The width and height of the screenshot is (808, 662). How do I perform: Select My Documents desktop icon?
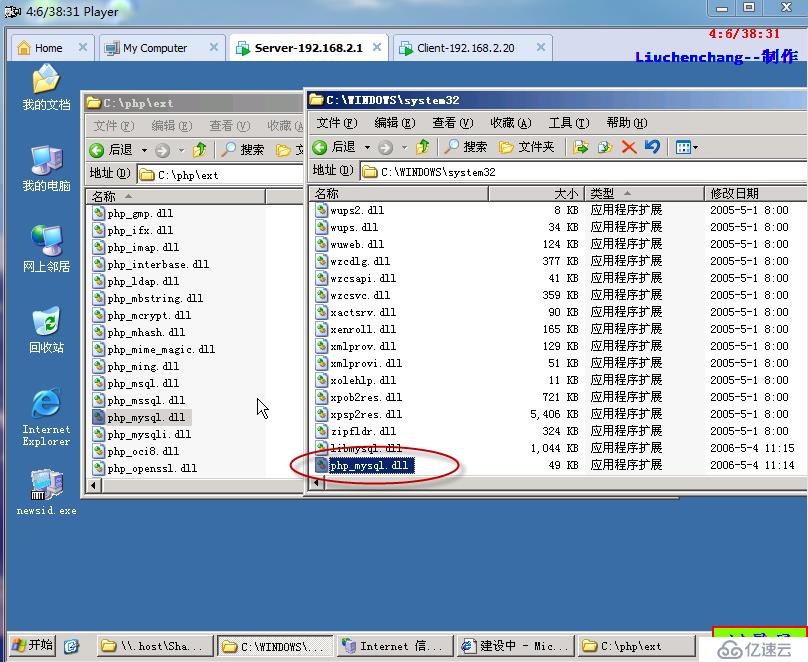(46, 88)
